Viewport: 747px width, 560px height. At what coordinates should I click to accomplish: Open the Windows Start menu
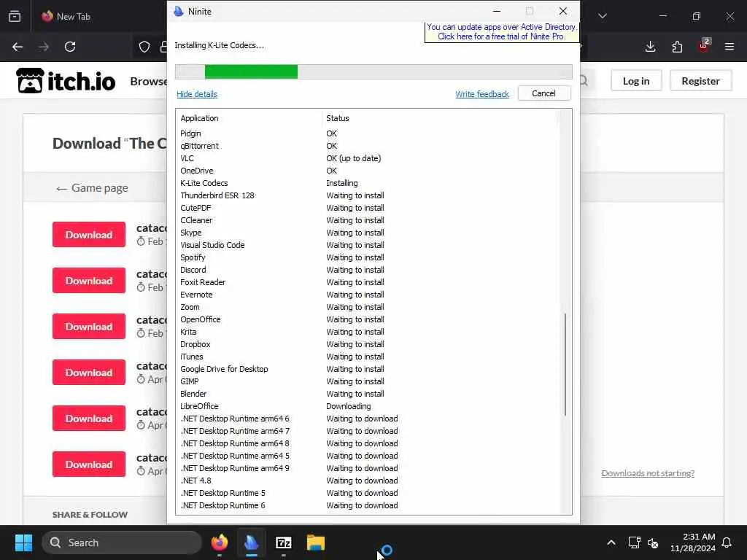coord(23,542)
